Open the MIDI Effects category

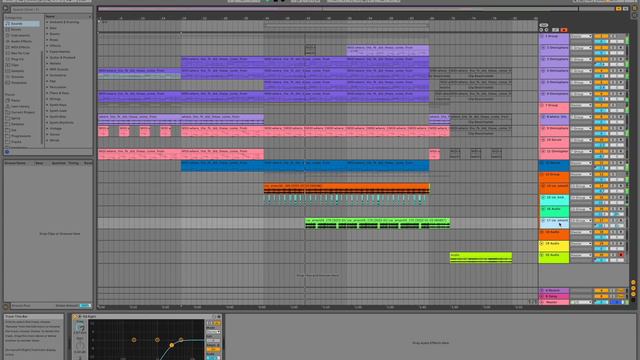click(20, 47)
